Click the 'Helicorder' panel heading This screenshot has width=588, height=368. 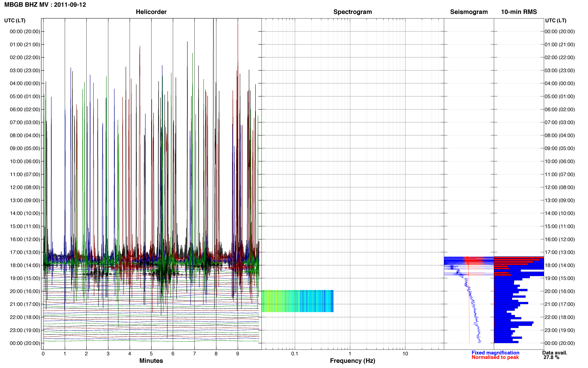(151, 12)
